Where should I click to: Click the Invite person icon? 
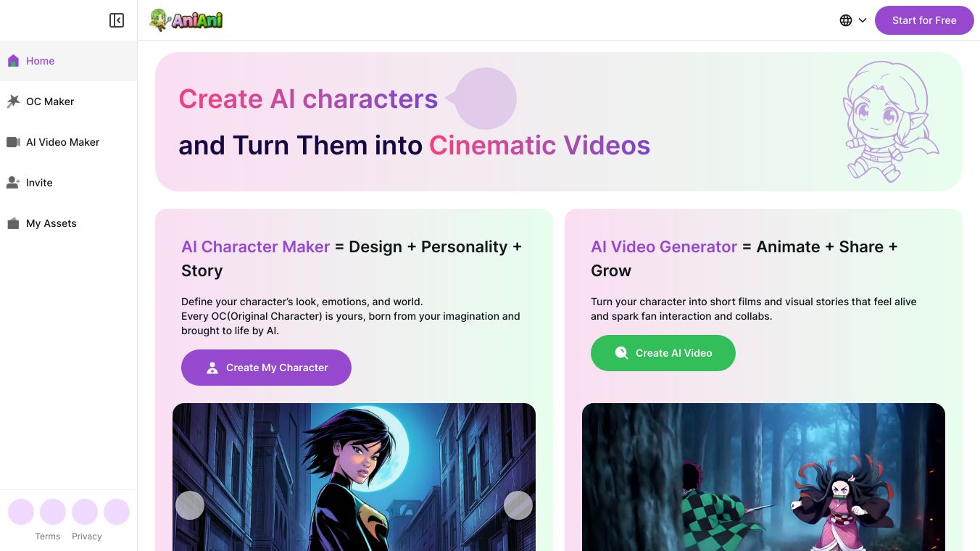[13, 183]
